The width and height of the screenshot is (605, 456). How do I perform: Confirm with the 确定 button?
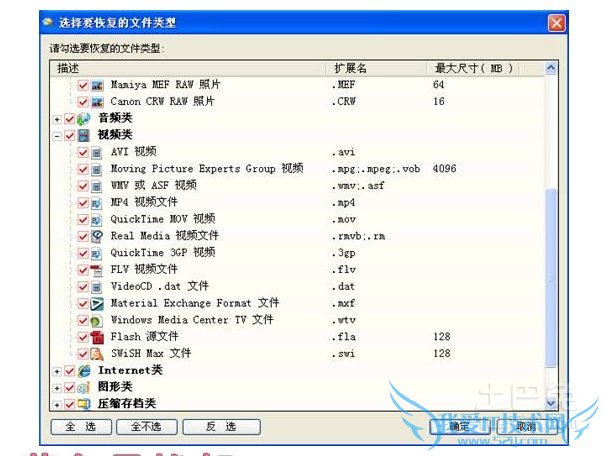(460, 427)
